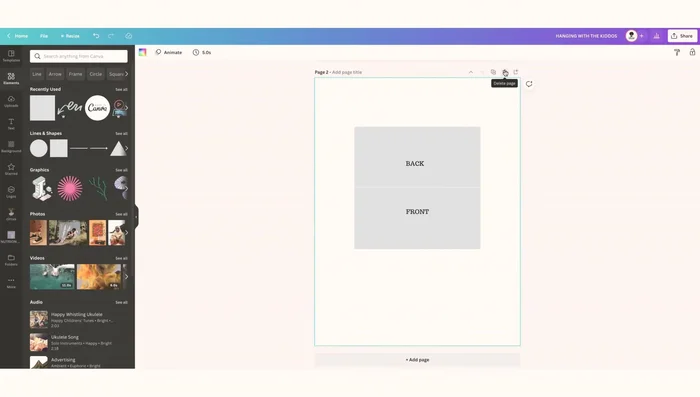The image size is (700, 397).
Task: Open the insights chart icon in header
Action: [x=656, y=36]
